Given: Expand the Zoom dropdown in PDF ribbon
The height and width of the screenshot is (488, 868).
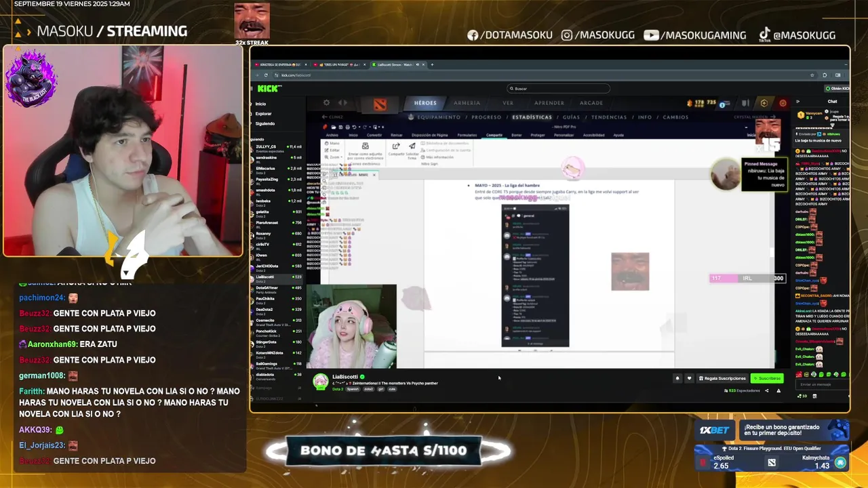Looking at the screenshot, I should (x=333, y=157).
